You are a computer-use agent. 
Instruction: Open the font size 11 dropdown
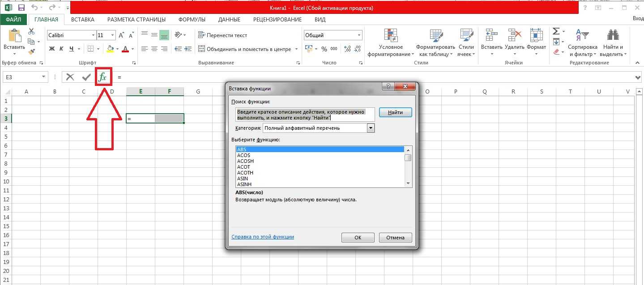point(112,35)
